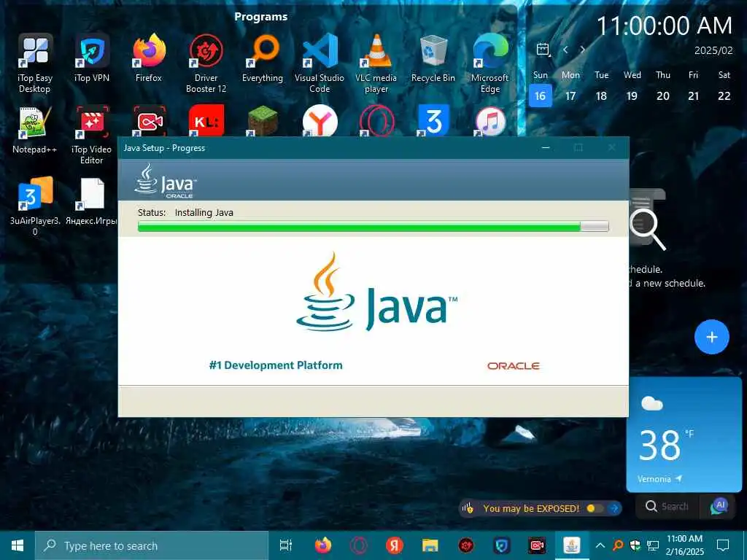
Task: Select Saturday 22 in the calendar
Action: pyautogui.click(x=724, y=96)
